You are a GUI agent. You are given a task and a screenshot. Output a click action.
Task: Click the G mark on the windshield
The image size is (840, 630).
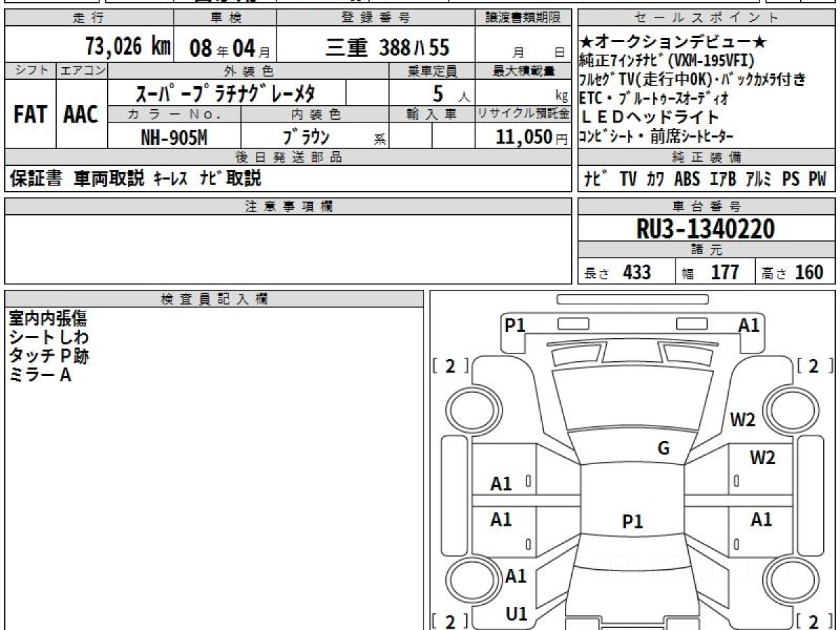[x=664, y=449]
